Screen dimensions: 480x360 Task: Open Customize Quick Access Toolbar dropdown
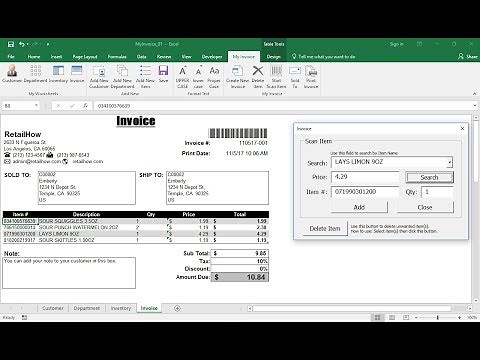(x=48, y=44)
